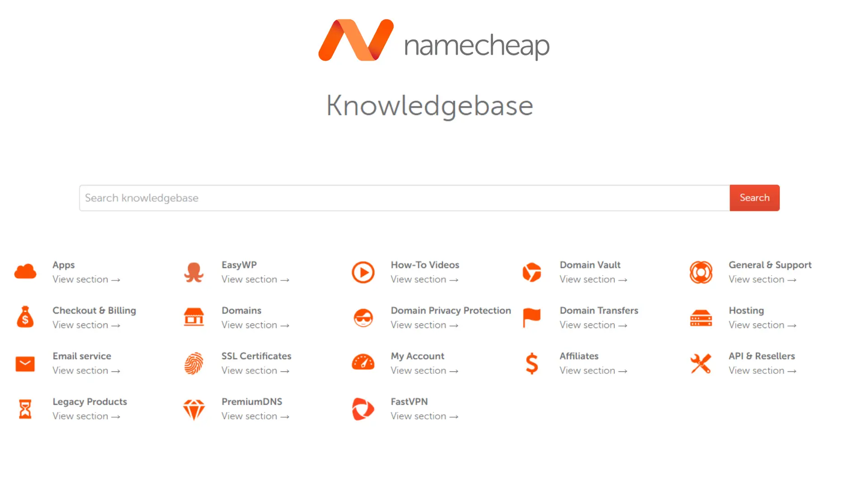
Task: Open the My Account title link
Action: coord(418,357)
